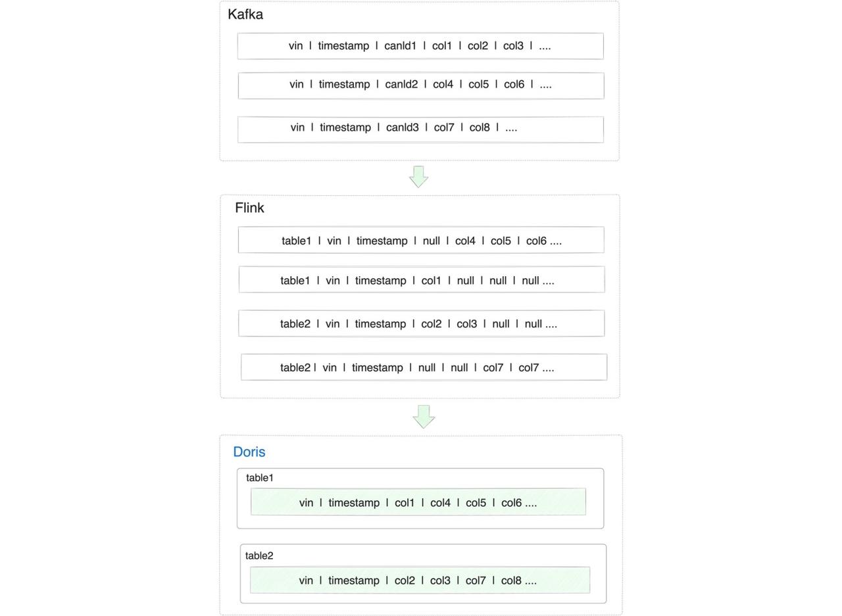
Task: Click the blue Doris heading
Action: [249, 452]
